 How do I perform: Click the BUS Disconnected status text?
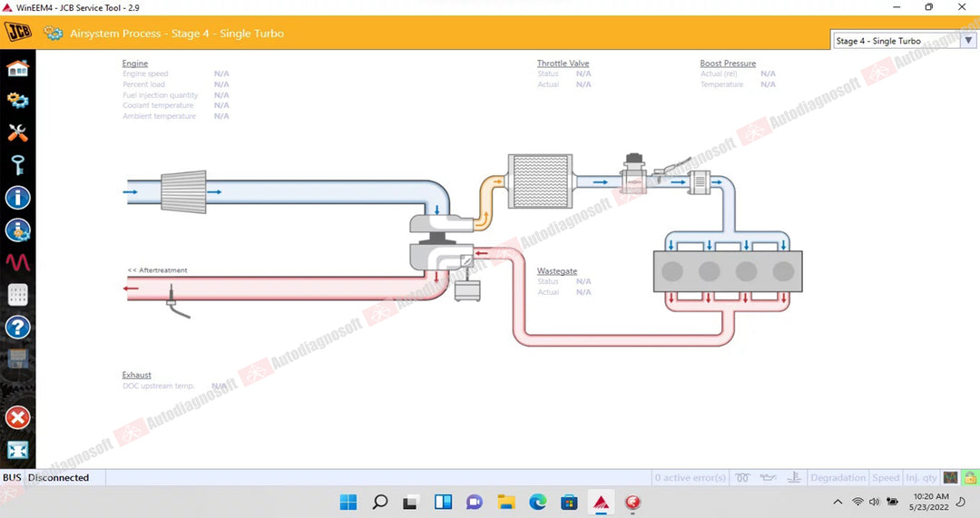tap(45, 477)
